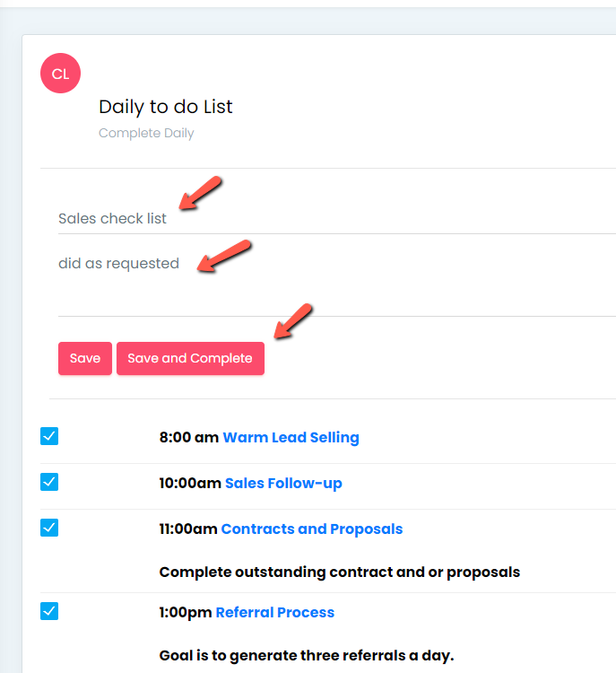The image size is (616, 673).
Task: Select the Daily to do List heading
Action: click(166, 107)
